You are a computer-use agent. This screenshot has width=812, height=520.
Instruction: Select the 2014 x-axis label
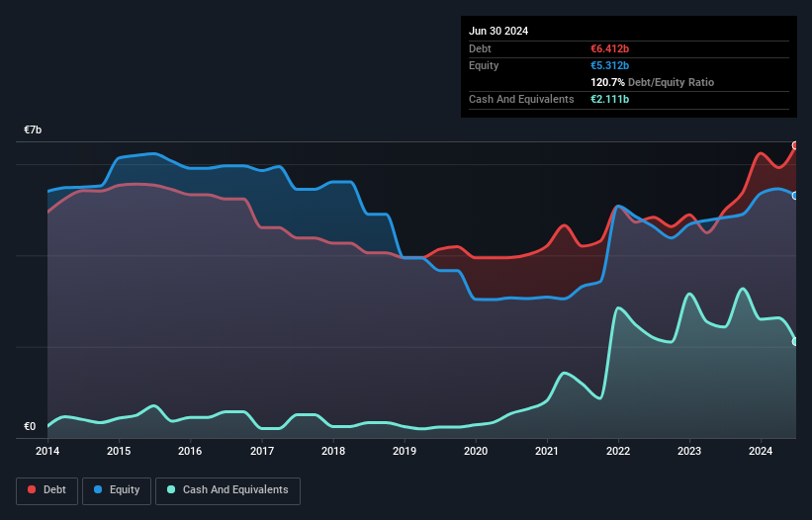(x=47, y=451)
